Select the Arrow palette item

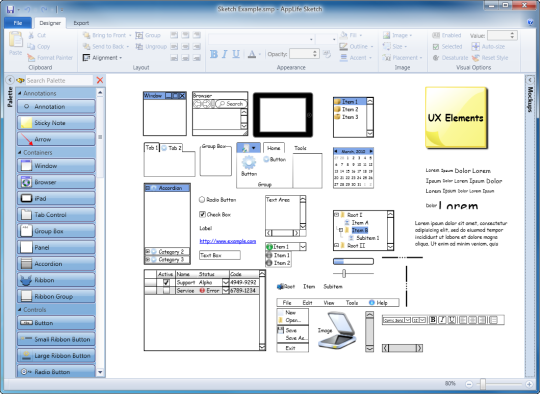[56, 139]
